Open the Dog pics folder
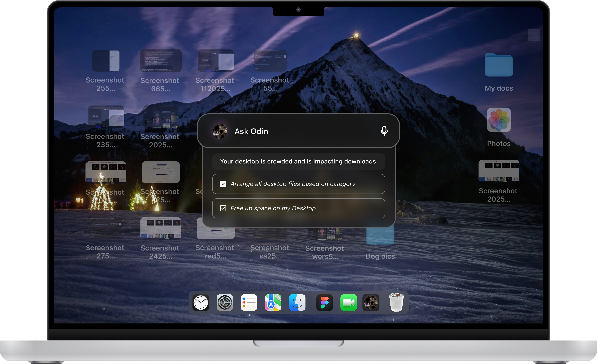The image size is (597, 364). [x=380, y=235]
